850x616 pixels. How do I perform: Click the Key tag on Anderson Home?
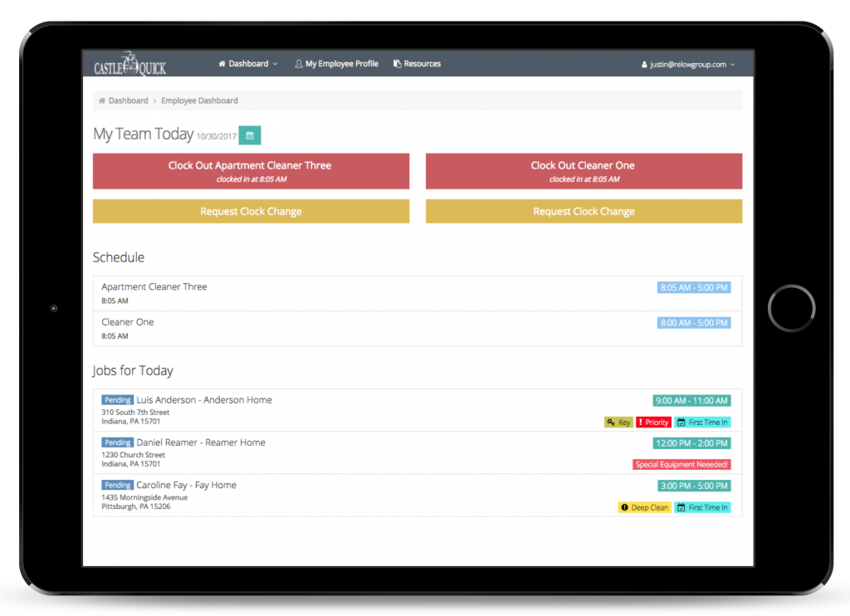click(x=618, y=423)
